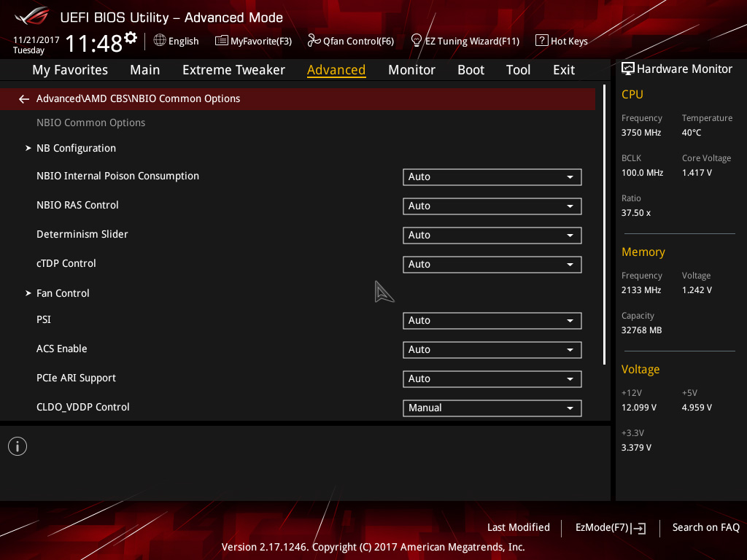Open the Exit tab

(564, 70)
